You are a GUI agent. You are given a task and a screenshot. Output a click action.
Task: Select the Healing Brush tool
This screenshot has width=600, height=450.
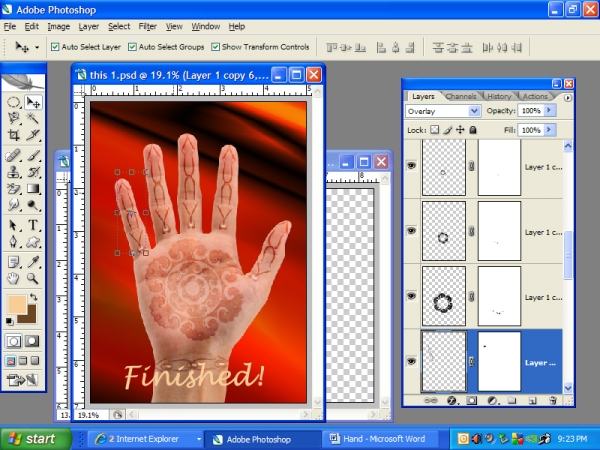point(14,155)
